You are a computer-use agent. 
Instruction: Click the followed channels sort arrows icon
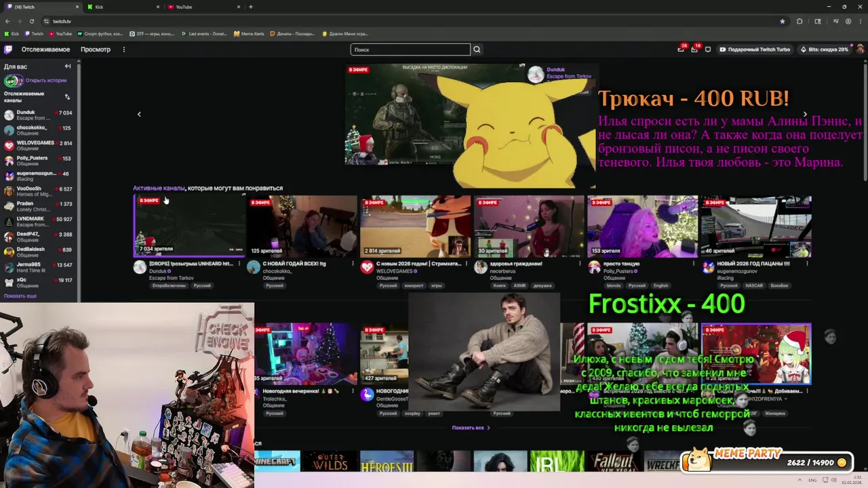tap(67, 97)
